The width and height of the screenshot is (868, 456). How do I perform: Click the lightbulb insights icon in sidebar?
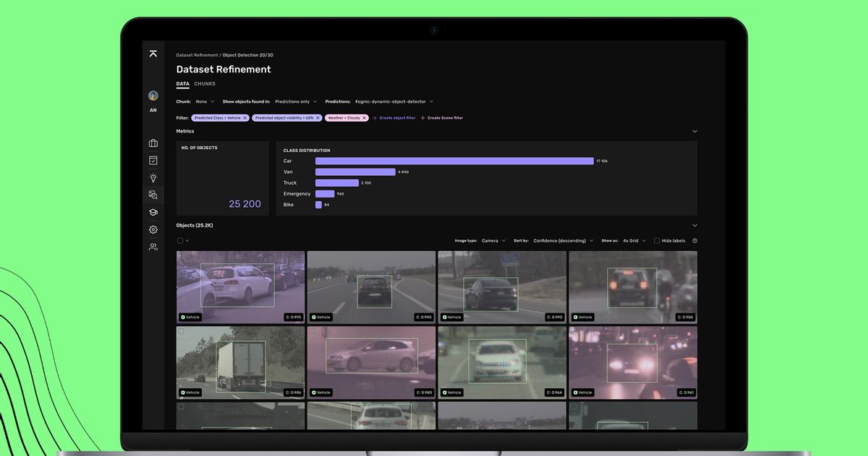point(153,178)
